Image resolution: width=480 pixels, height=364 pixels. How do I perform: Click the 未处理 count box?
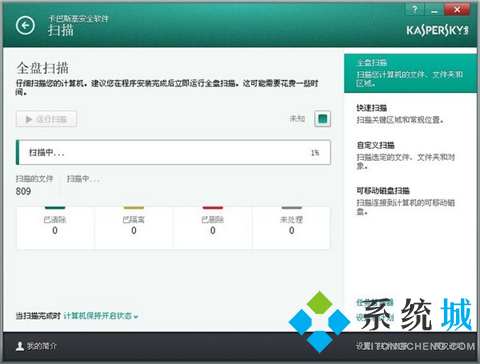291,228
